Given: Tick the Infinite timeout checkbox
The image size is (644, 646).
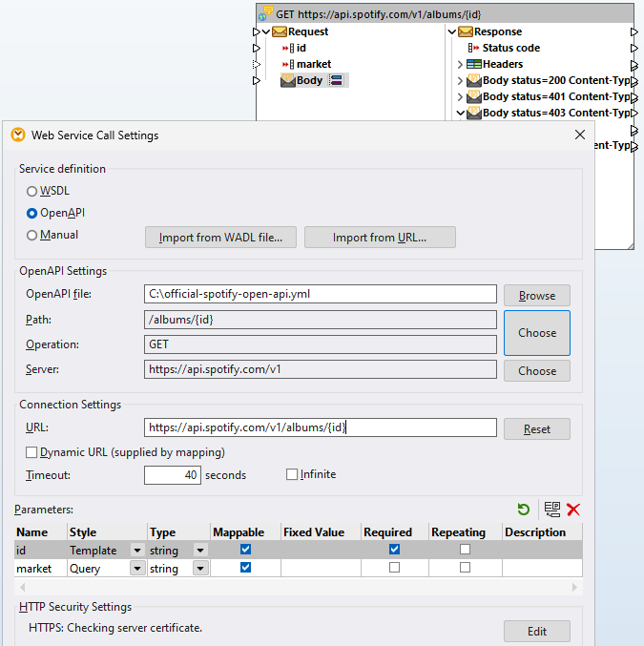Looking at the screenshot, I should [293, 474].
